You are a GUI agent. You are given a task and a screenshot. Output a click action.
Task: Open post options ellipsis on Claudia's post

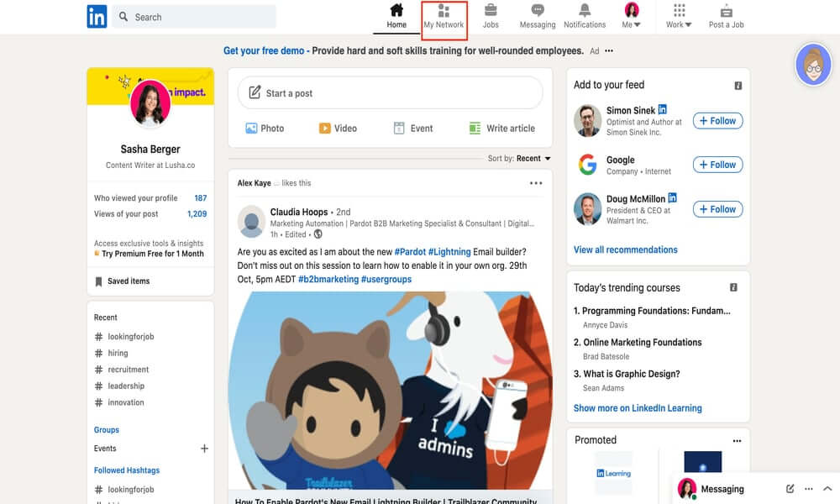[536, 183]
